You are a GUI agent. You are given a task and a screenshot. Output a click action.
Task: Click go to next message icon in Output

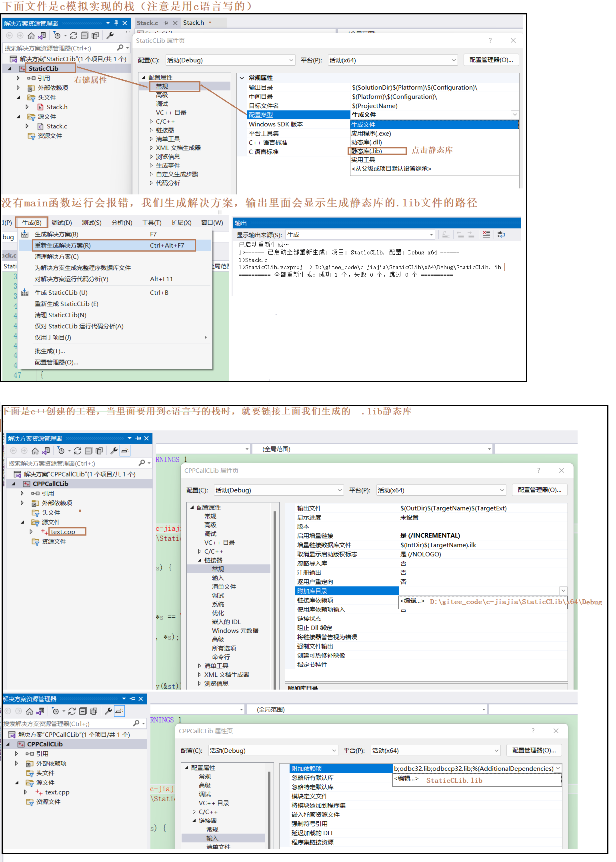click(x=471, y=234)
